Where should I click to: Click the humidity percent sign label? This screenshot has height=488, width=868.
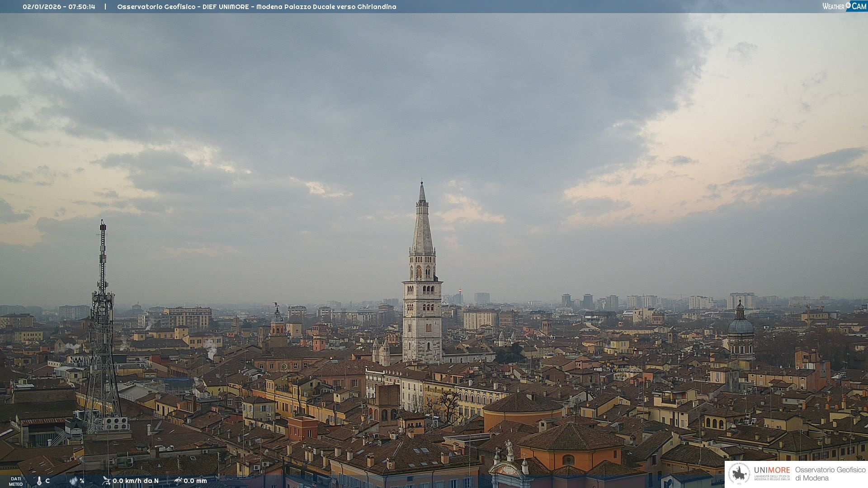click(x=82, y=481)
